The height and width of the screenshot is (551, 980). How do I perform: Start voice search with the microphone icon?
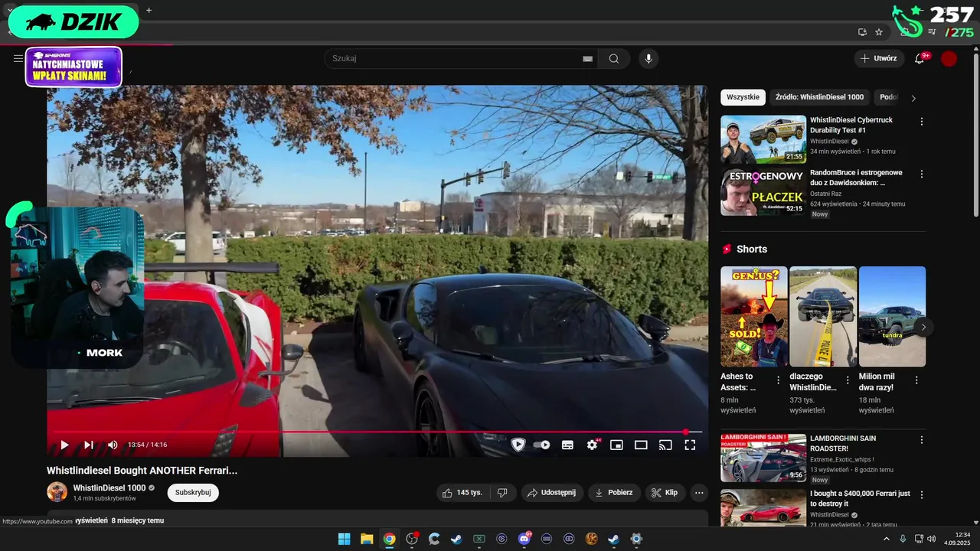pos(648,59)
